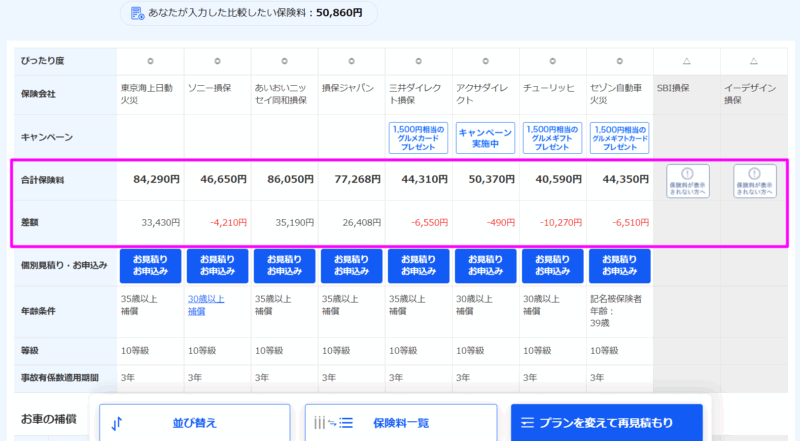Open チューリッヒ グルメギフト campaign button
The height and width of the screenshot is (441, 800).
[551, 137]
